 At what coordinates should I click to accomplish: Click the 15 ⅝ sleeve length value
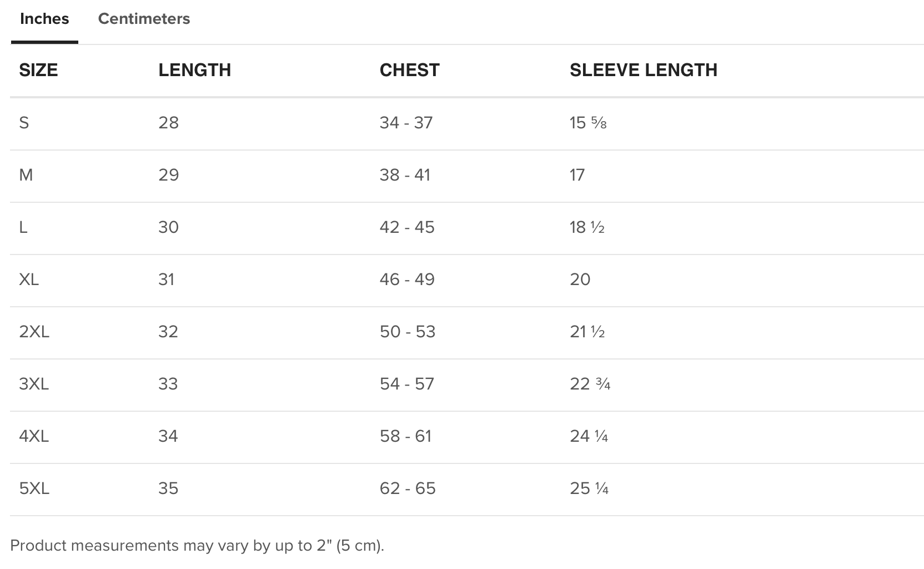(x=588, y=123)
